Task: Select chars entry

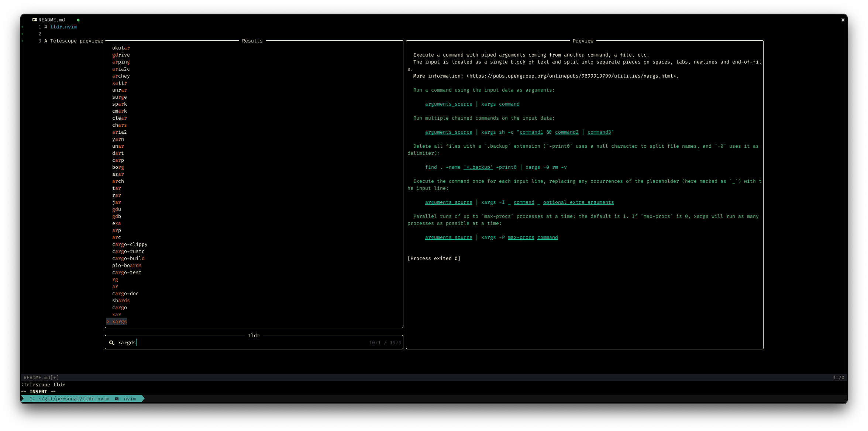Action: tap(120, 125)
